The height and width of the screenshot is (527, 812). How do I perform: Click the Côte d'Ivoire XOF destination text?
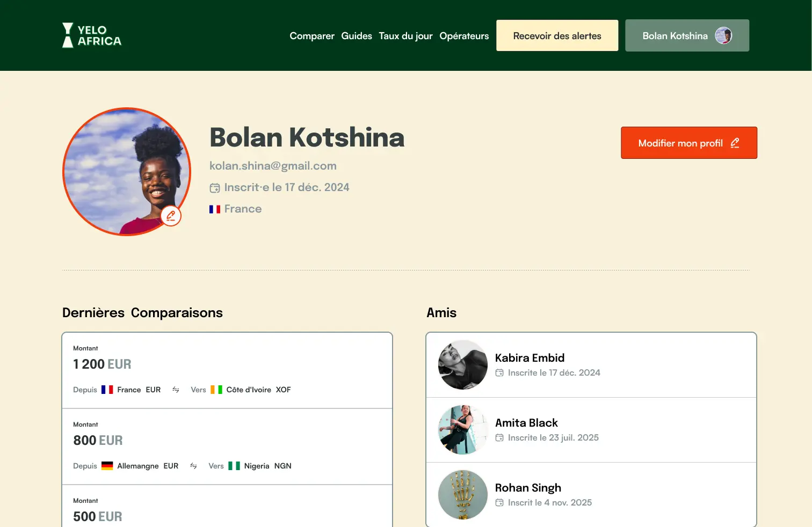click(x=258, y=390)
